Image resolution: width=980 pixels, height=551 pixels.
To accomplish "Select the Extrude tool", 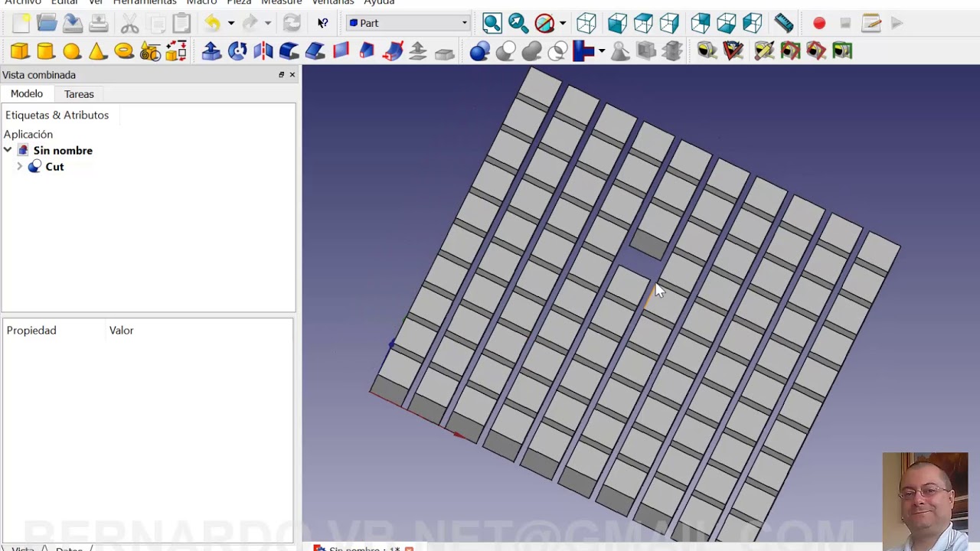I will (211, 51).
